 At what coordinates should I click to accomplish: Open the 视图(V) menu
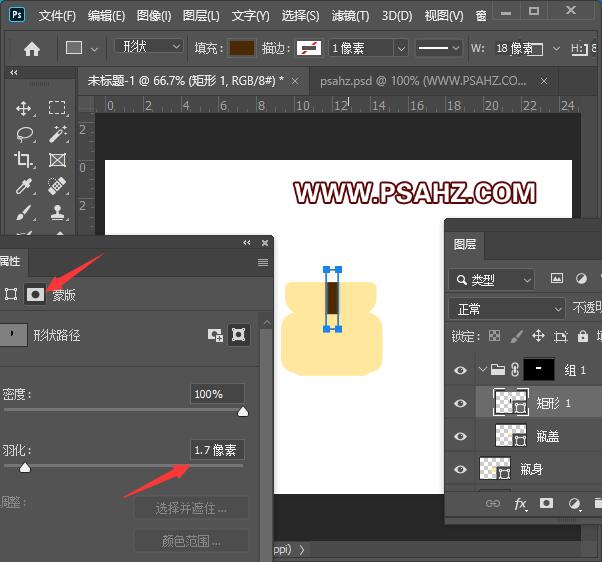(444, 16)
